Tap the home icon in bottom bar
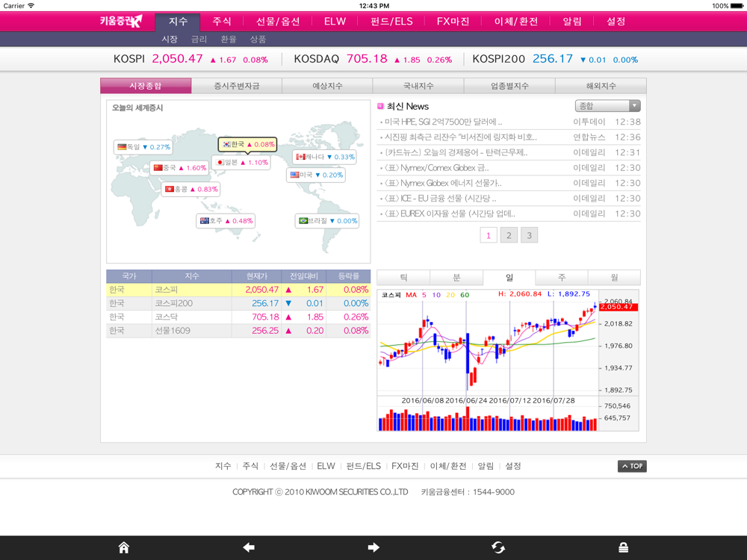Image resolution: width=747 pixels, height=560 pixels. click(124, 547)
